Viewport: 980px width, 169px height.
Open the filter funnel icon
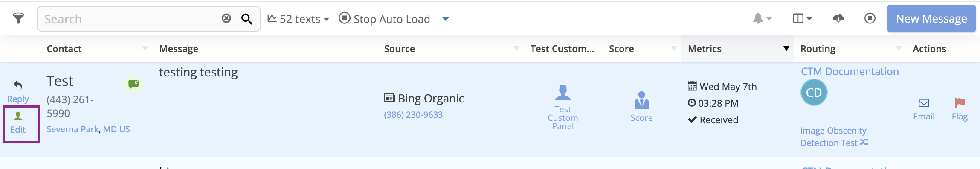pyautogui.click(x=18, y=18)
